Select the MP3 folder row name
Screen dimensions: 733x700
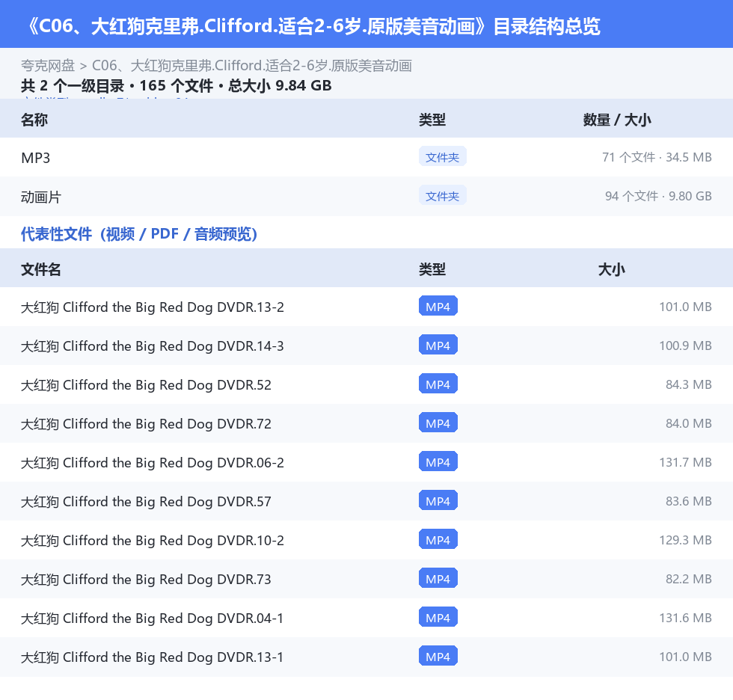point(36,158)
